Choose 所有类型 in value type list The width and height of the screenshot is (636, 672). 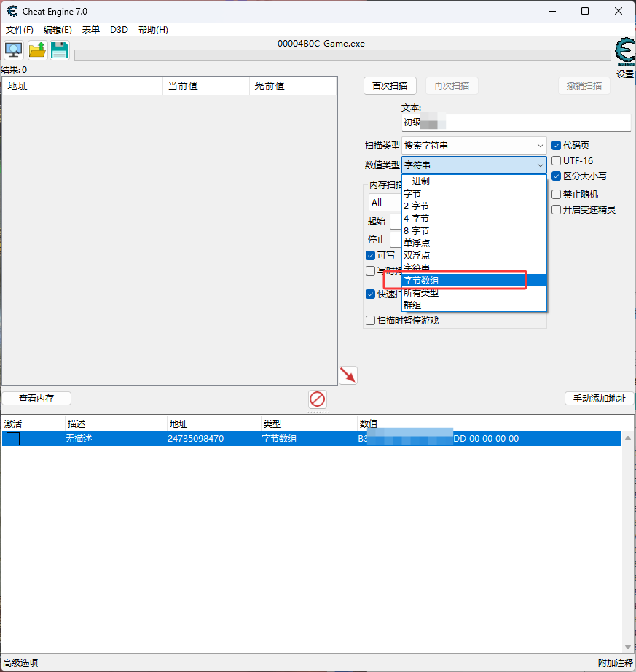[x=474, y=293]
